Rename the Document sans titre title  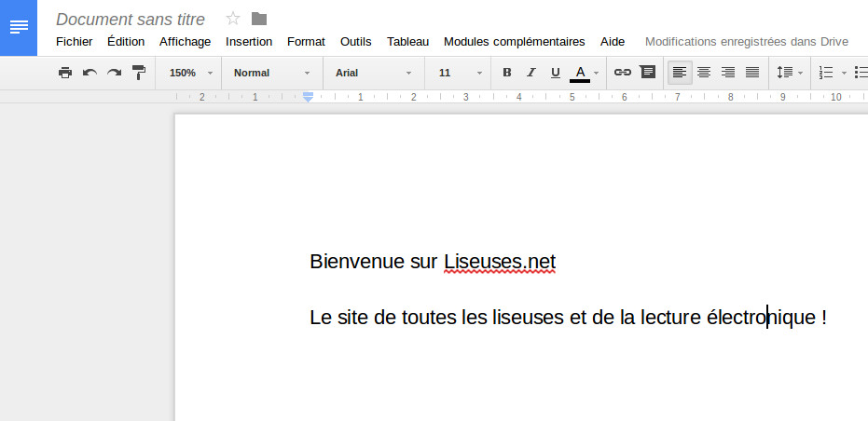[131, 20]
